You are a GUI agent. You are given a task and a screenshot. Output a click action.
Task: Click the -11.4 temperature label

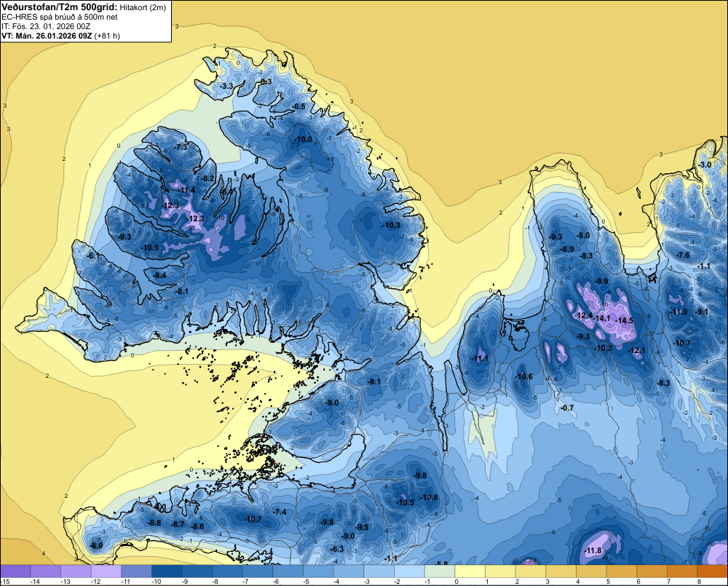pos(187,190)
